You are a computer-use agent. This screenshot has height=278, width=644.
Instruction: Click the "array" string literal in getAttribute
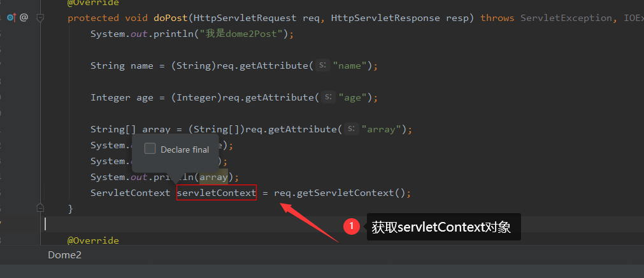[381, 130]
